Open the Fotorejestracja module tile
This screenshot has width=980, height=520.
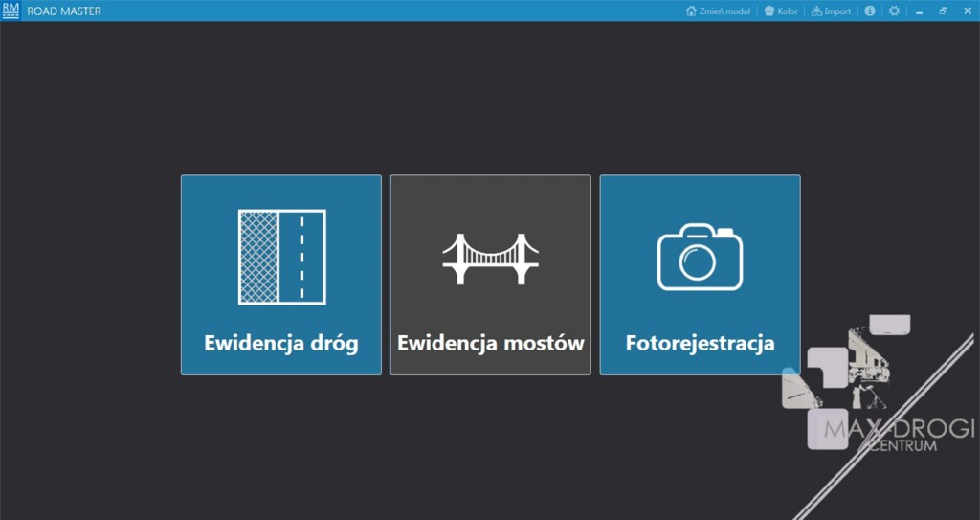point(700,275)
